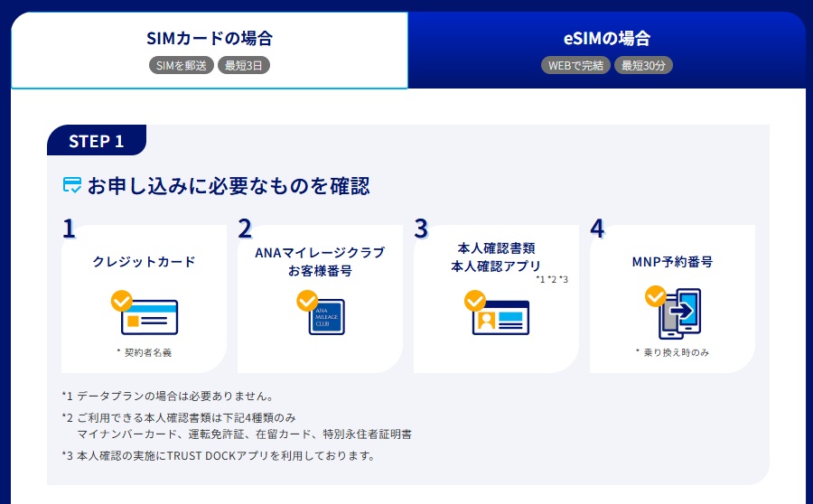Click the WEBで完結 badge
The width and height of the screenshot is (813, 504).
tap(575, 65)
